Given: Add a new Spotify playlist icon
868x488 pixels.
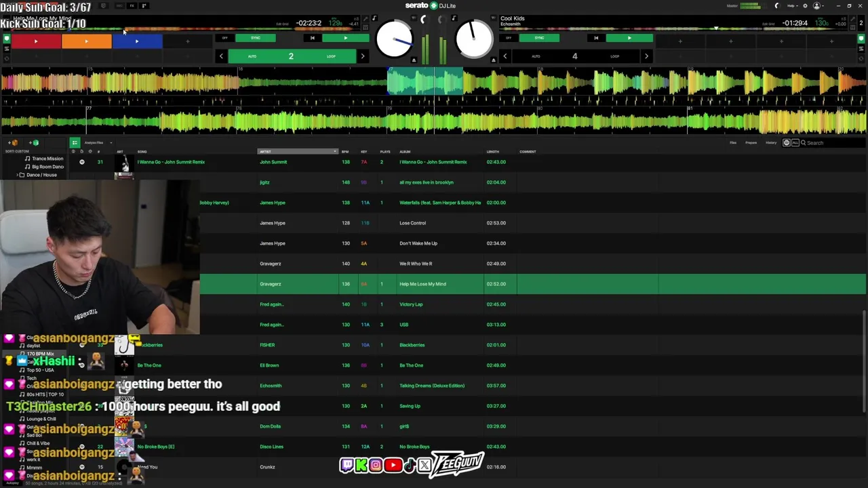Looking at the screenshot, I should [33, 143].
